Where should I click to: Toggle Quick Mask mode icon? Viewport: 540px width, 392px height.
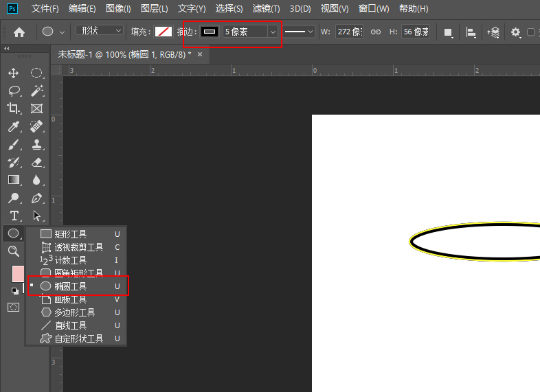[x=13, y=307]
